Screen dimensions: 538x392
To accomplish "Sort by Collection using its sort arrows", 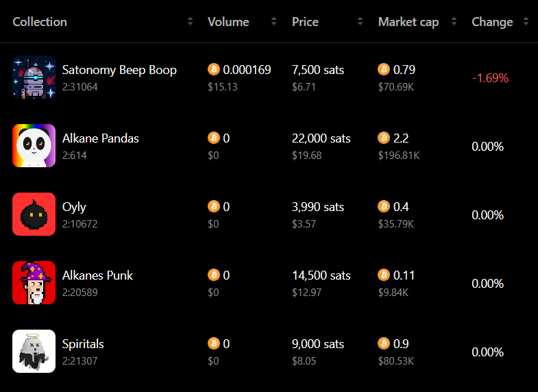I will tap(191, 22).
